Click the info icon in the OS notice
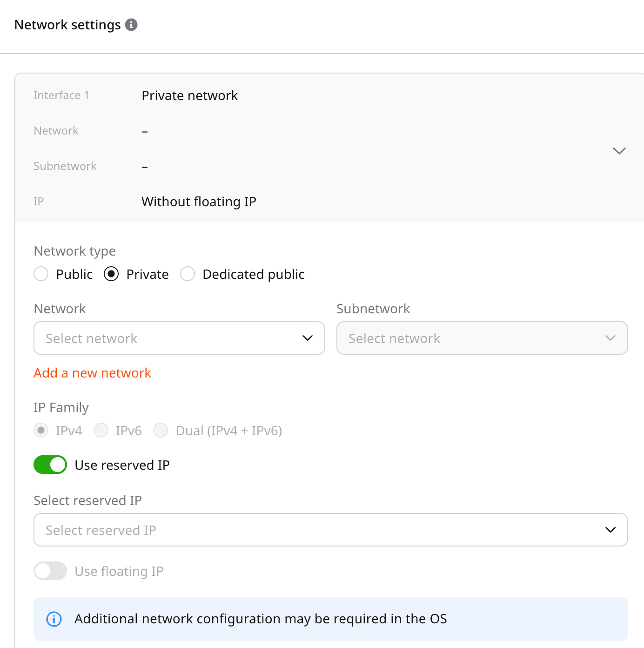 pos(54,619)
